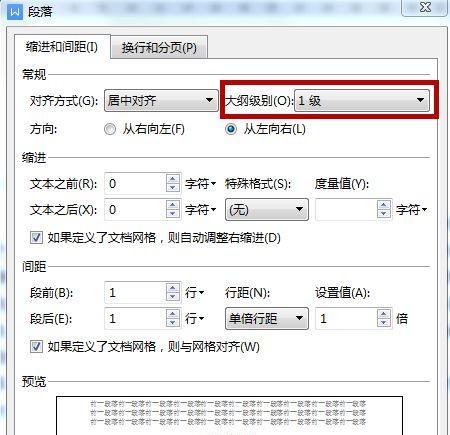The height and width of the screenshot is (435, 450).
Task: Open the alignment dropdown showing 居中对齐
Action: [x=161, y=100]
